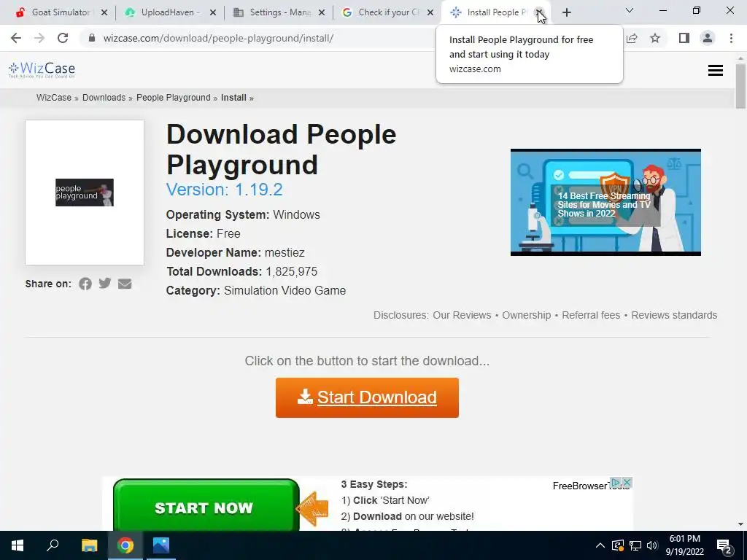Close the Settings tab

tap(322, 12)
